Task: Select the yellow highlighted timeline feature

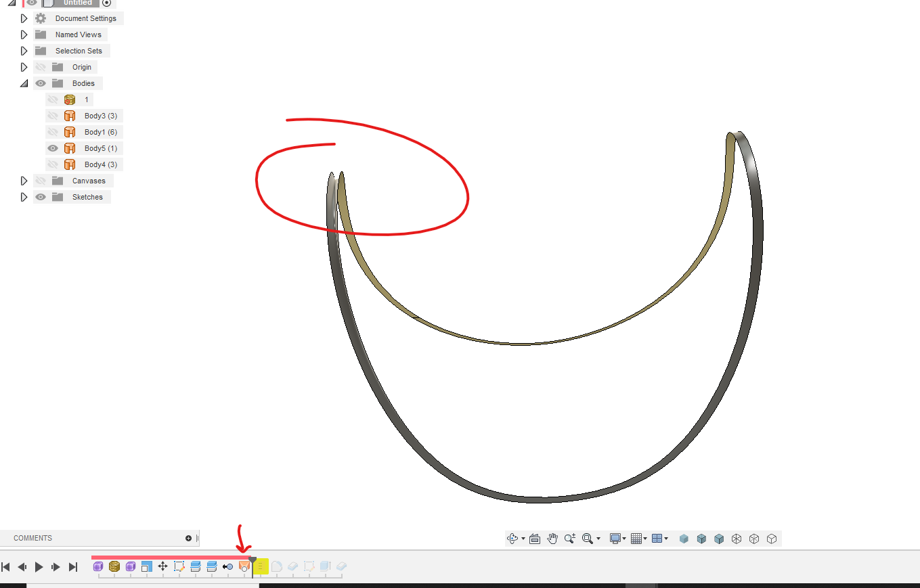Action: pos(261,566)
